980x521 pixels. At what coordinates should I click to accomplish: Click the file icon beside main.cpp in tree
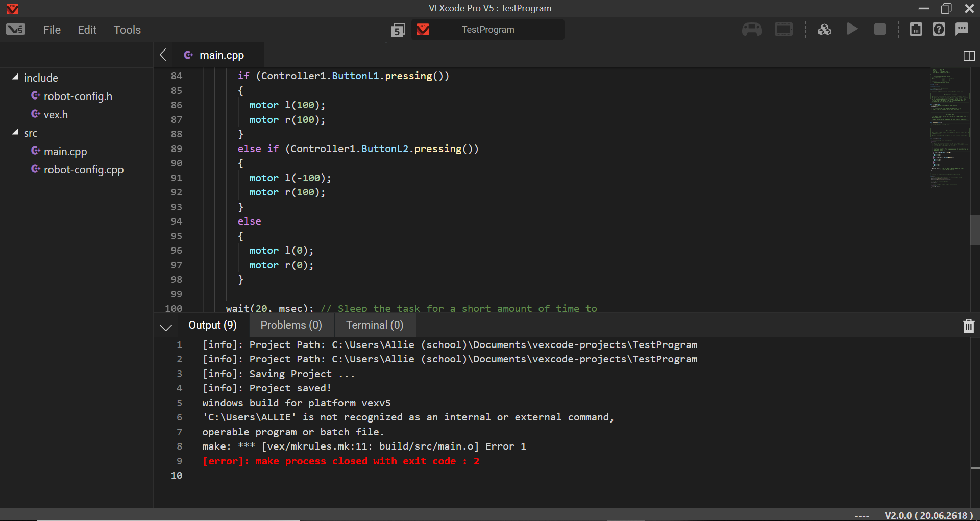pos(35,151)
